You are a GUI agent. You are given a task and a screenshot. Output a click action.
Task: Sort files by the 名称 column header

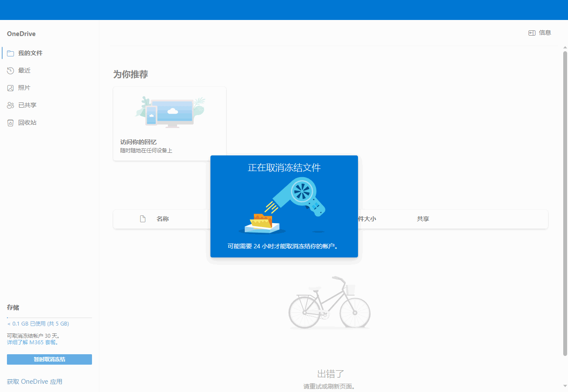(163, 219)
